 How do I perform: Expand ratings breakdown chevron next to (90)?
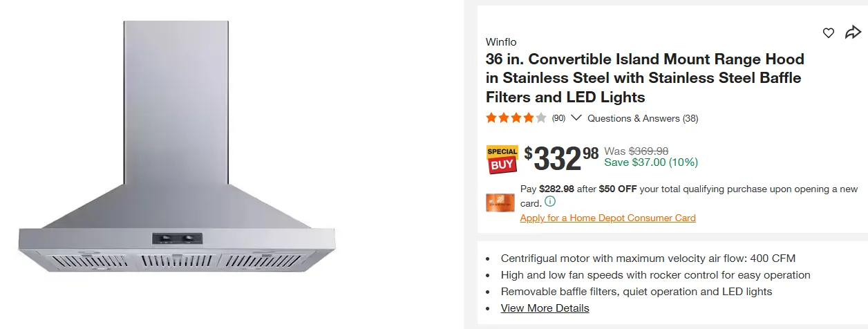coord(576,118)
